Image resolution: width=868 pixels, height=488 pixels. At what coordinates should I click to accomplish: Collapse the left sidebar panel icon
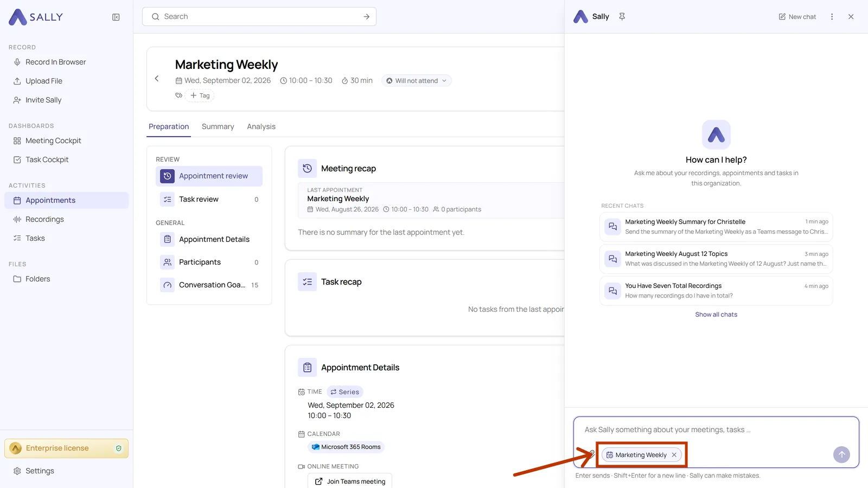(x=116, y=17)
